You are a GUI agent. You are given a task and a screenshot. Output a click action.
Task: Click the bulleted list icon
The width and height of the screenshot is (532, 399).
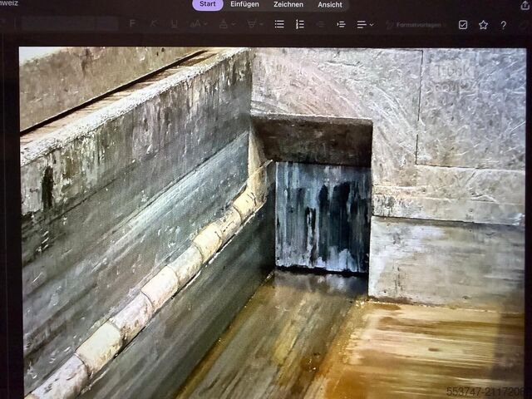coord(279,25)
